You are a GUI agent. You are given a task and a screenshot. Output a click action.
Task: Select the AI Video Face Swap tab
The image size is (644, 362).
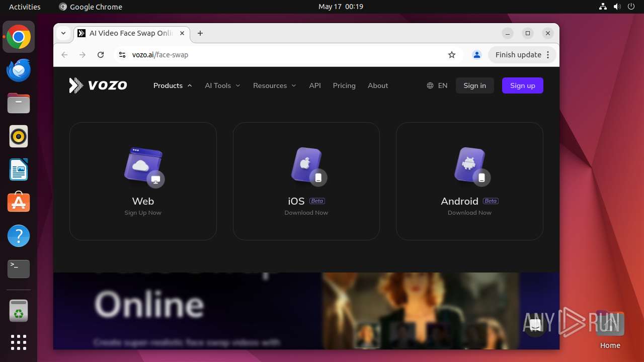pyautogui.click(x=132, y=33)
